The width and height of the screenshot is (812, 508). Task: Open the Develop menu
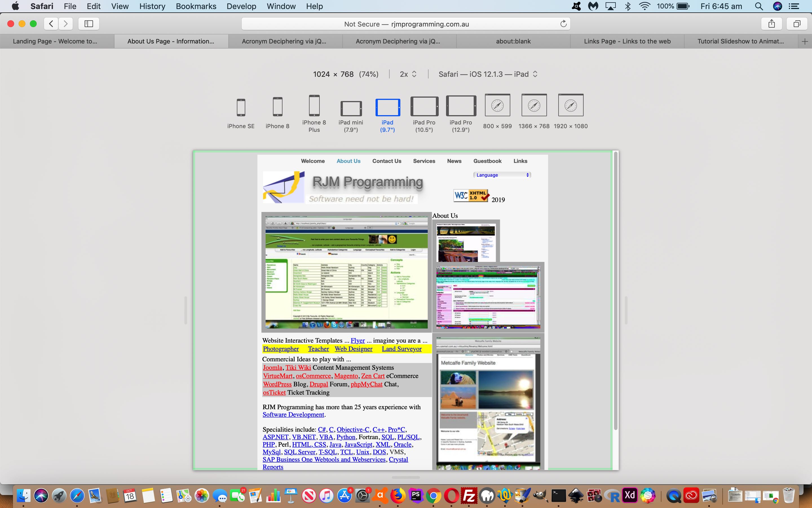click(241, 6)
